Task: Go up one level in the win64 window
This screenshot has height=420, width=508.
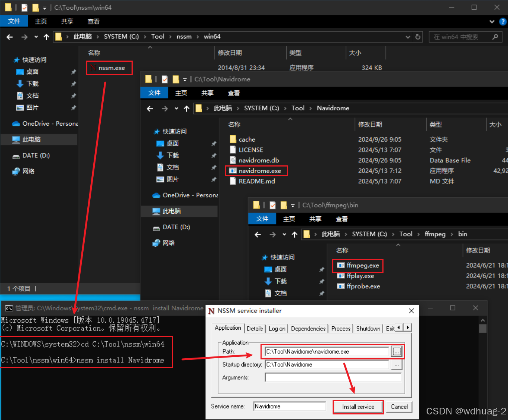Action: pos(46,37)
